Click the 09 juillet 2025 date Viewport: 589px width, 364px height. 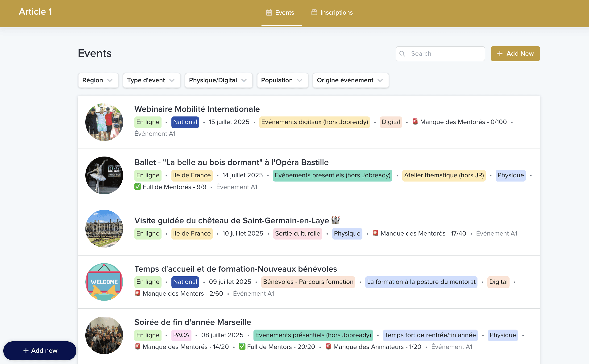230,282
